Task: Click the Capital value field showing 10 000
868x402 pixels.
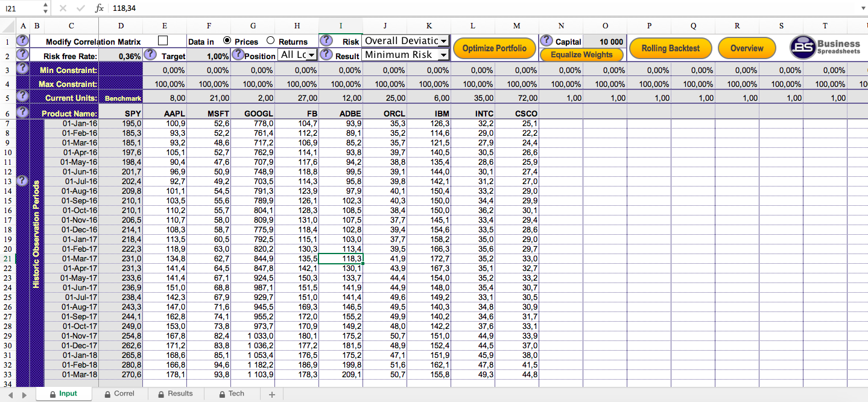Action: (605, 42)
